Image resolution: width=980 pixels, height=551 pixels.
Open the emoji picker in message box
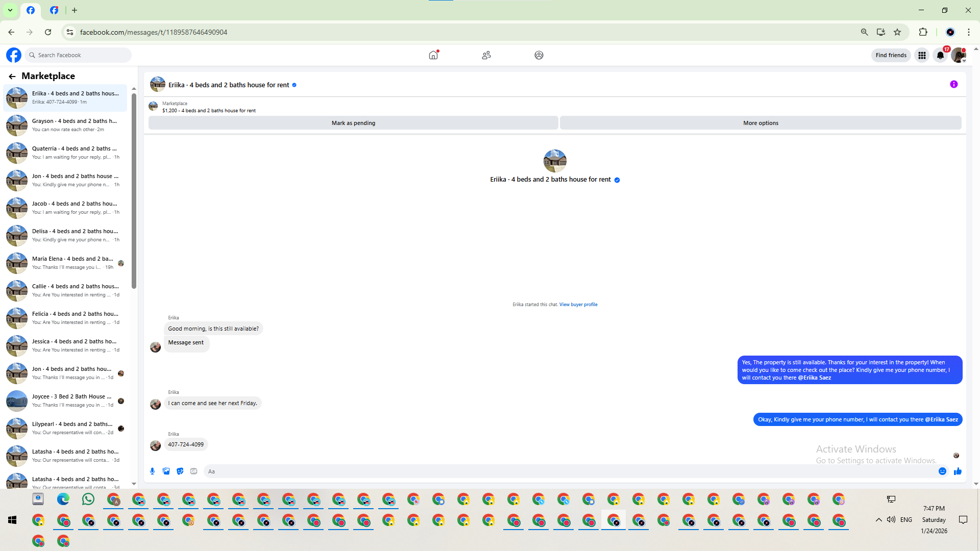[942, 471]
